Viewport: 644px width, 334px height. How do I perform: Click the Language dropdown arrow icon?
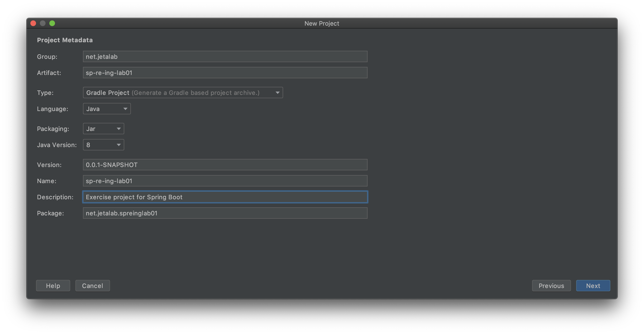point(125,109)
